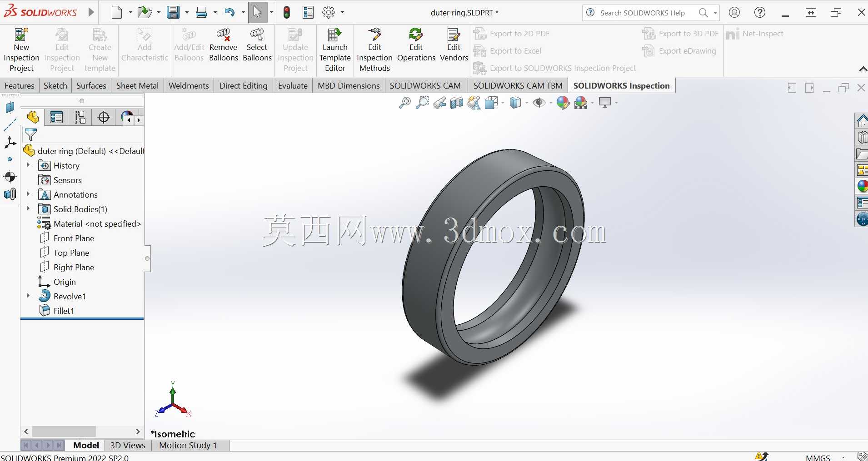Open SOLIDWORKS Resources home icon
868x461 pixels.
pyautogui.click(x=862, y=121)
